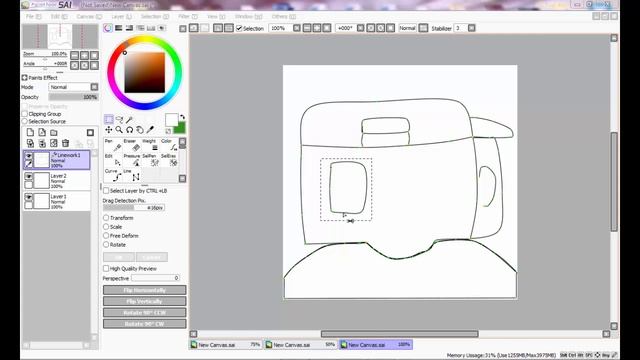
Task: Choose the Pressure linework tool
Action: pyautogui.click(x=132, y=160)
